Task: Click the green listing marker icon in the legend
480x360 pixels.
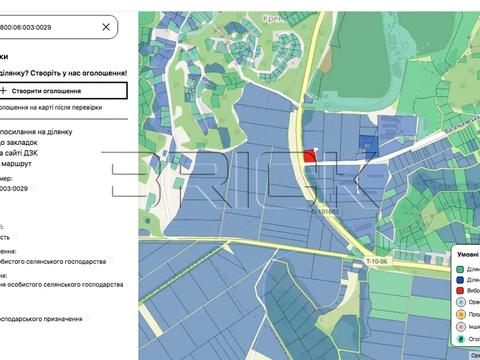Action: 460,339
